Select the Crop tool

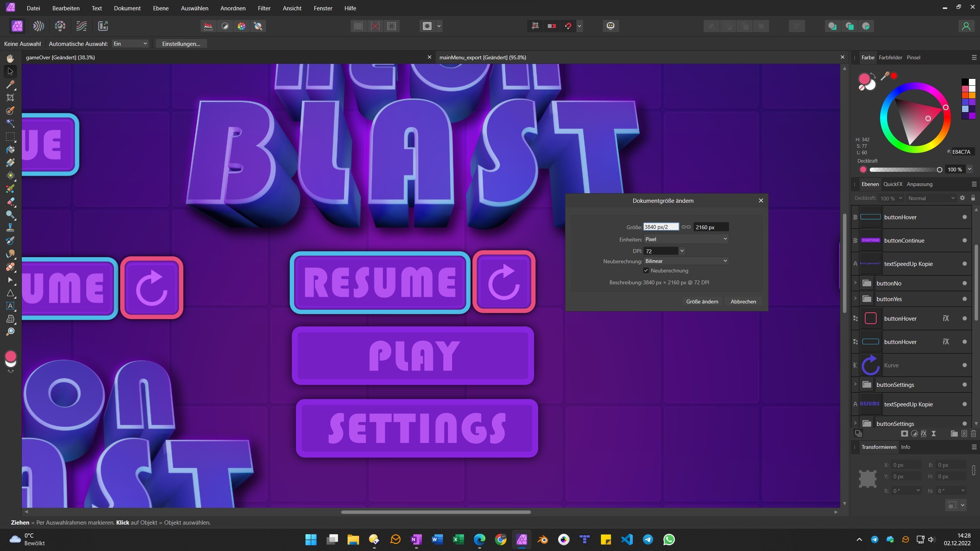pyautogui.click(x=10, y=98)
